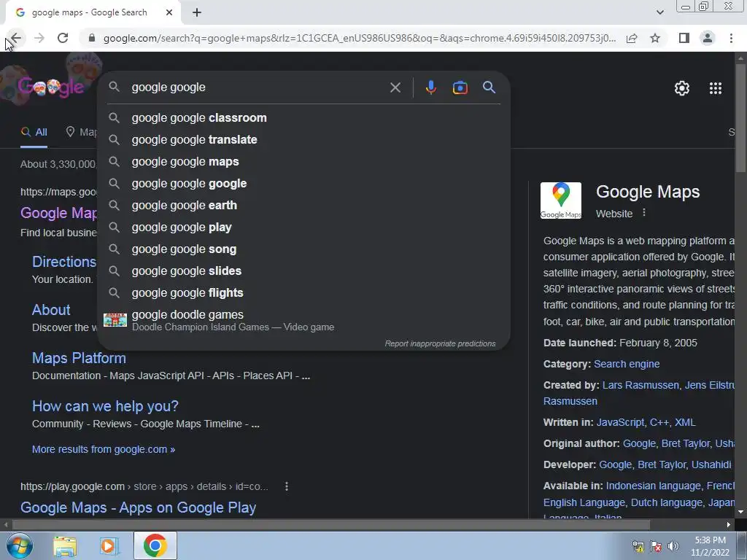The height and width of the screenshot is (560, 747).
Task: Click the network tray icon
Action: pyautogui.click(x=638, y=546)
